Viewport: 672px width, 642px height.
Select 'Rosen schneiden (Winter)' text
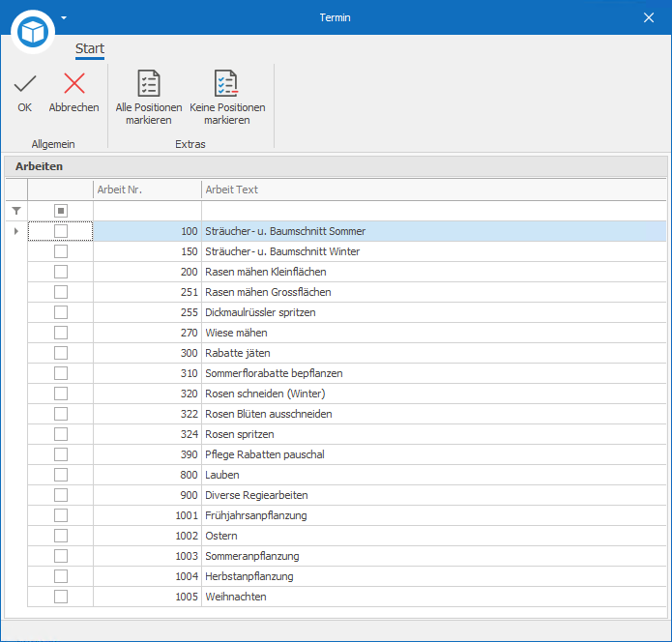coord(265,394)
